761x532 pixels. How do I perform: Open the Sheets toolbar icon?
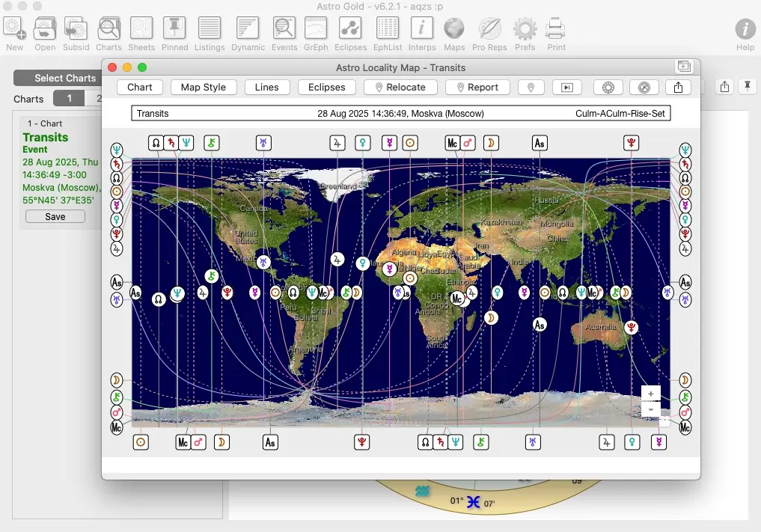pyautogui.click(x=141, y=34)
